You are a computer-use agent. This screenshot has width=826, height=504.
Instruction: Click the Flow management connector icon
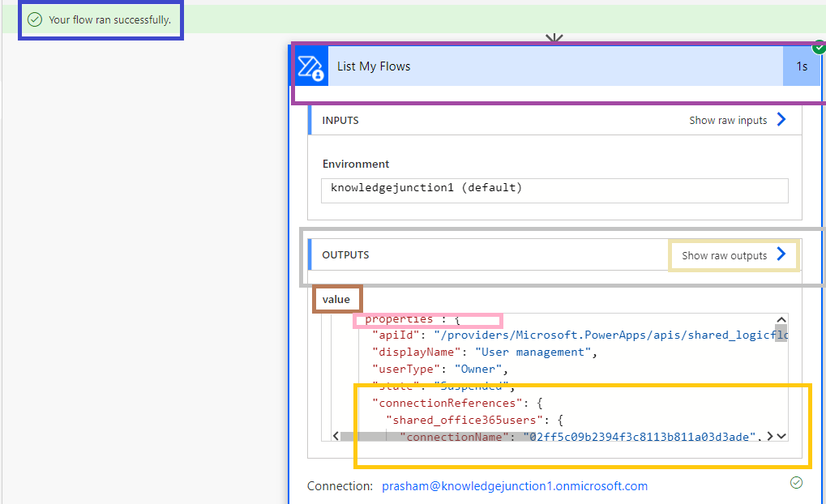(310, 67)
